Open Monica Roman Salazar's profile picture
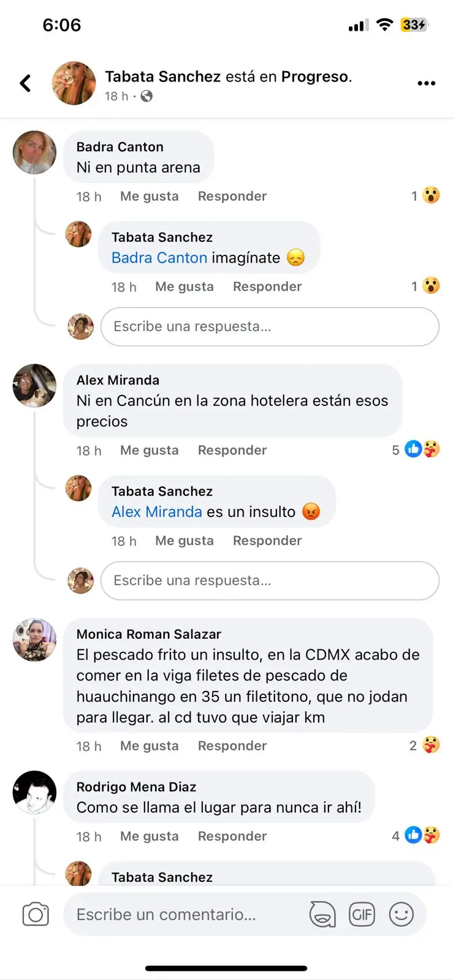Screen dimensions: 453x980 click(34, 641)
